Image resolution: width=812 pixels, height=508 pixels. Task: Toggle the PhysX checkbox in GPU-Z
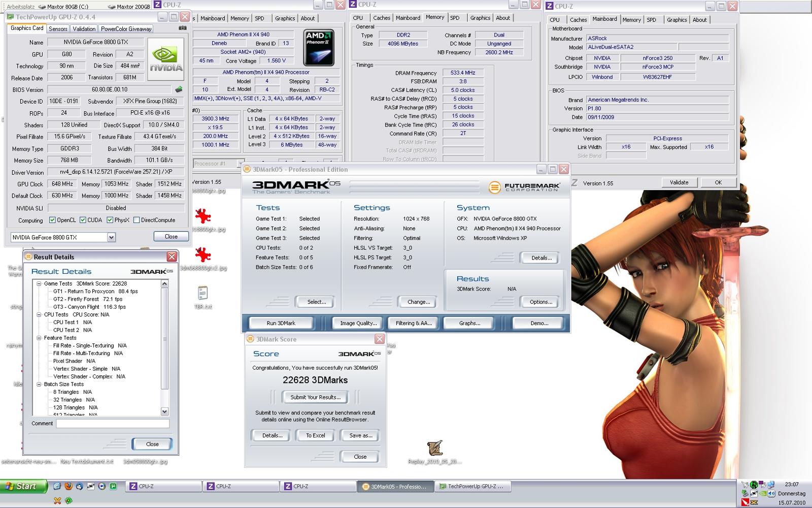110,220
